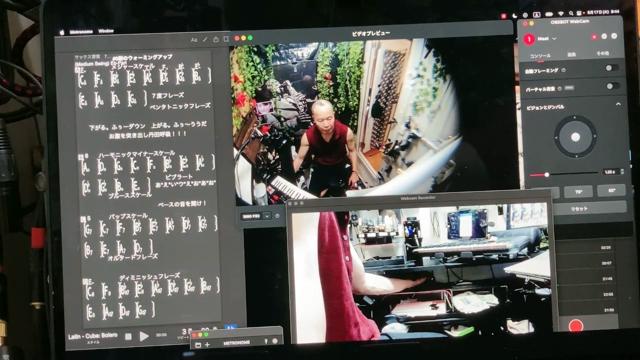Select the pencil edit icon

click(205, 40)
